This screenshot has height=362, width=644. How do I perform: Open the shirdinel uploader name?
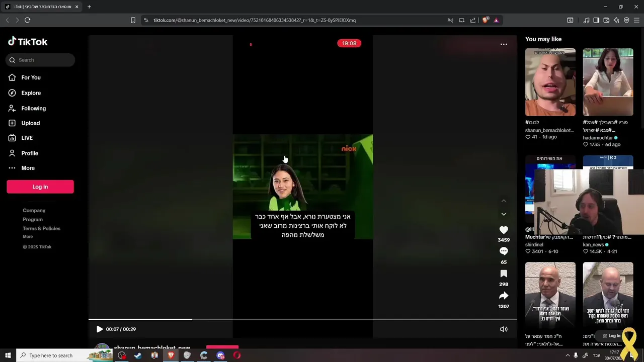click(534, 245)
